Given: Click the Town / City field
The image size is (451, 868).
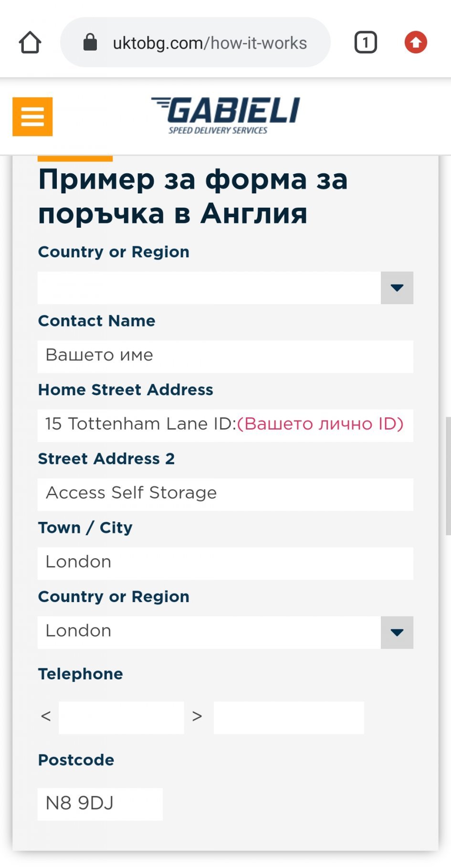Looking at the screenshot, I should pos(225,563).
